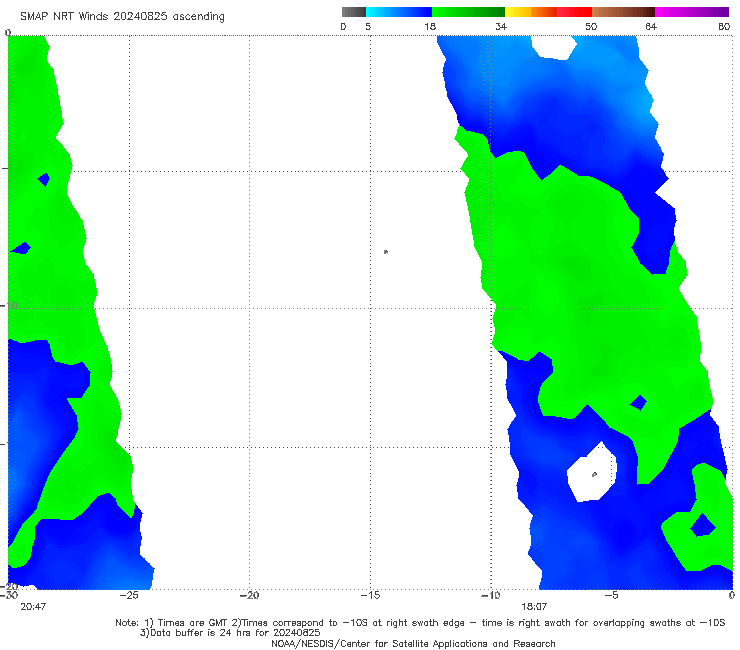Click the small island marker in the white central gap
This screenshot has height=650, width=740.
(x=386, y=252)
